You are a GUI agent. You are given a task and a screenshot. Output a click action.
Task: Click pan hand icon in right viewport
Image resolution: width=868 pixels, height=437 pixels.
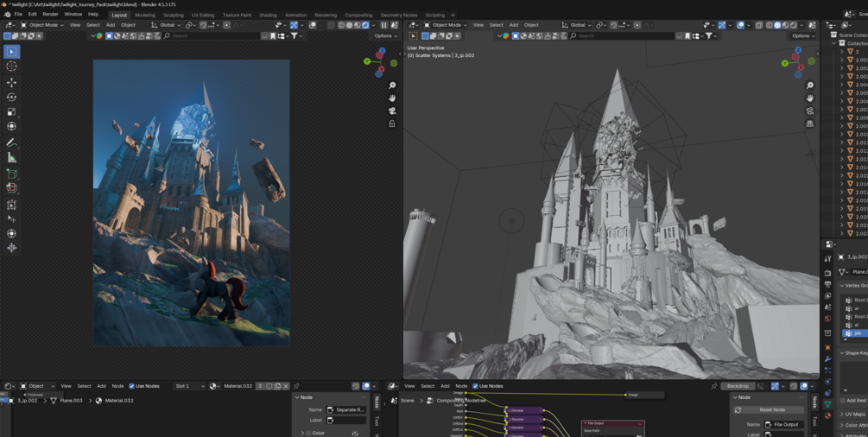[x=810, y=98]
